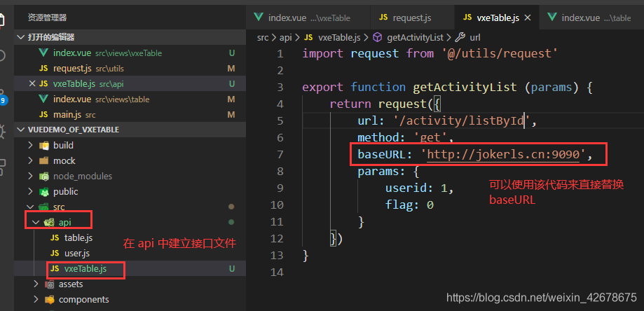Click wrench icon before url breadcrumb
Viewport: 644px width, 311px height.
(460, 37)
